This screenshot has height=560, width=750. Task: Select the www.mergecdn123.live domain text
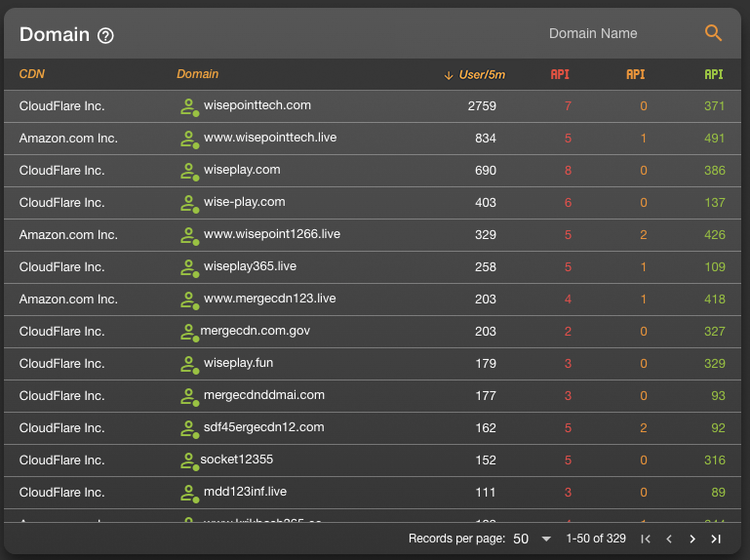270,299
